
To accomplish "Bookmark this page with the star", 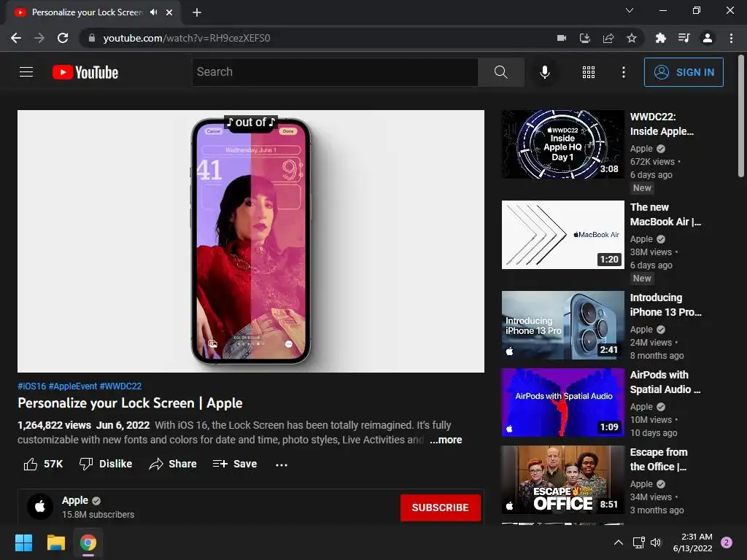I will point(632,38).
